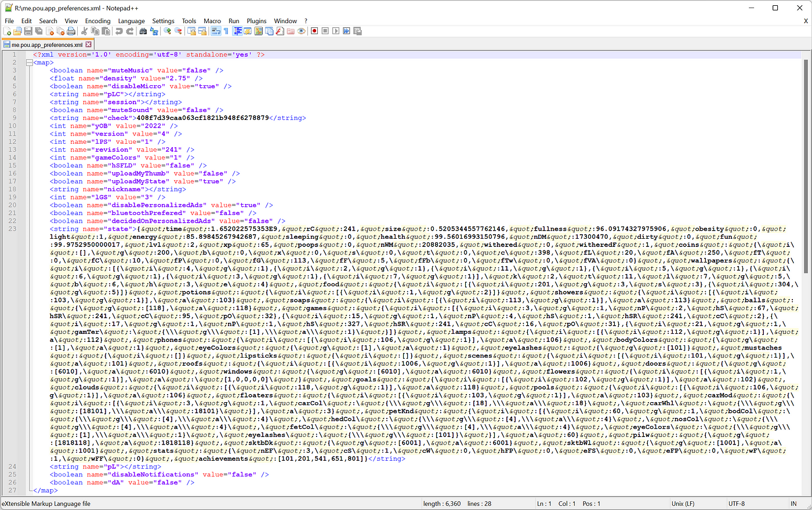Save the currently recorded macro
The width and height of the screenshot is (812, 510).
click(357, 31)
